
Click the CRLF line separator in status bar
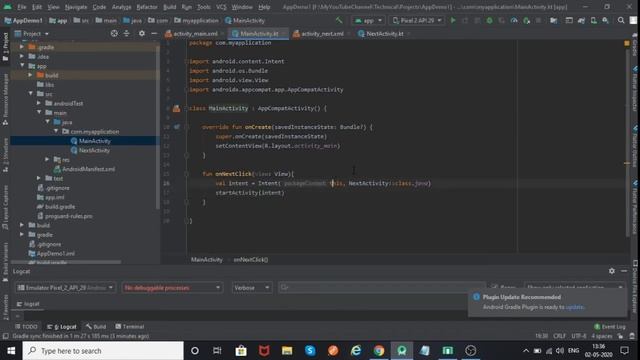pos(559,336)
